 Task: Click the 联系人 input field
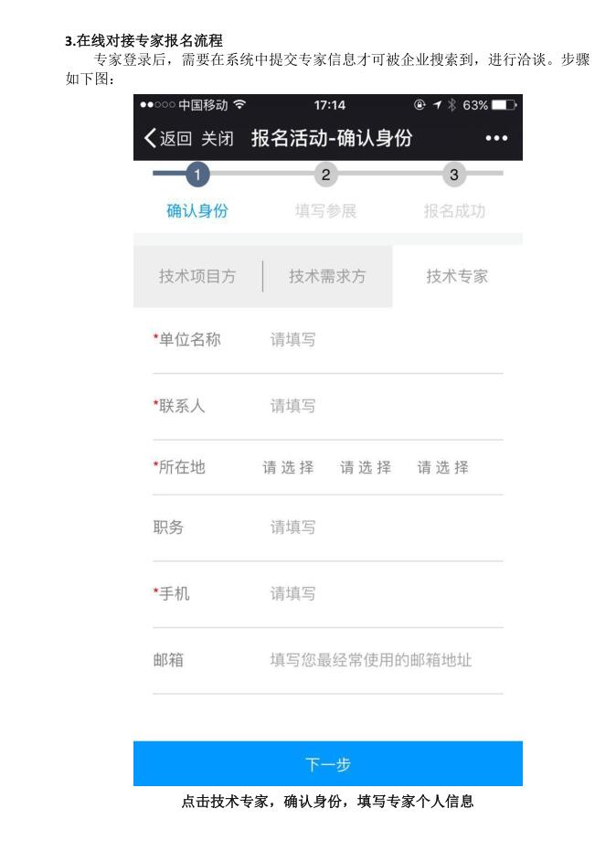point(387,406)
